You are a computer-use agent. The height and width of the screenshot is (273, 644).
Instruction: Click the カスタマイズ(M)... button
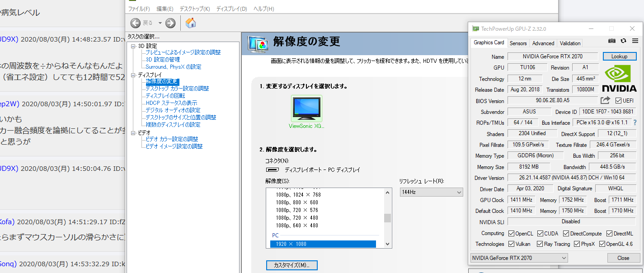pyautogui.click(x=292, y=265)
